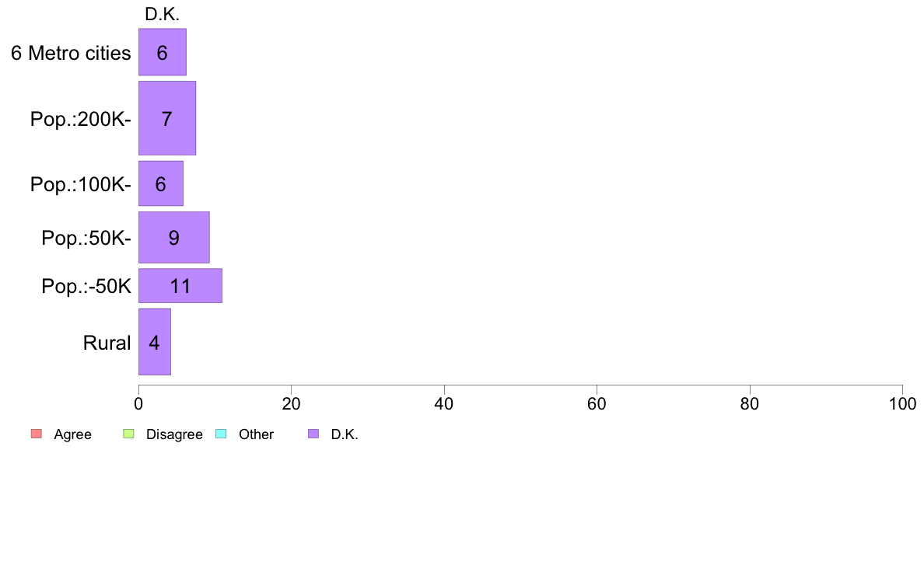Viewport: 924px width, 572px height.
Task: Click the Pop.:200K- bar showing 7
Action: (167, 118)
